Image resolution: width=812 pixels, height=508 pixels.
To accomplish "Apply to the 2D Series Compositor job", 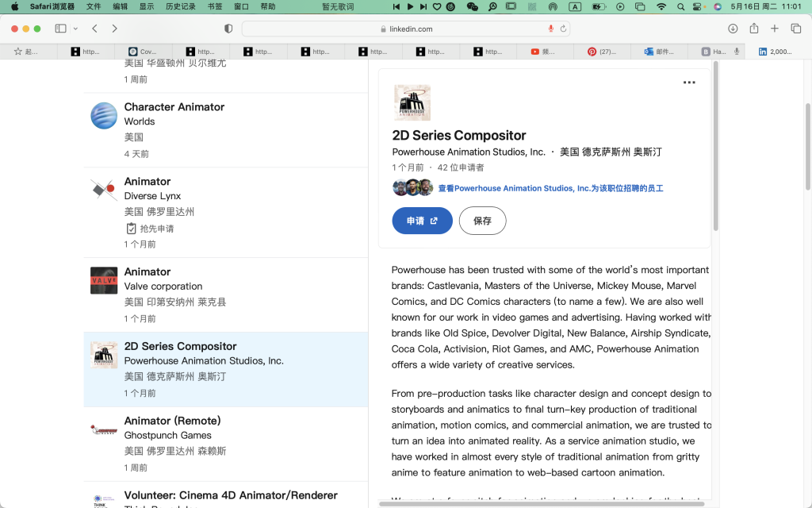I will pos(422,221).
